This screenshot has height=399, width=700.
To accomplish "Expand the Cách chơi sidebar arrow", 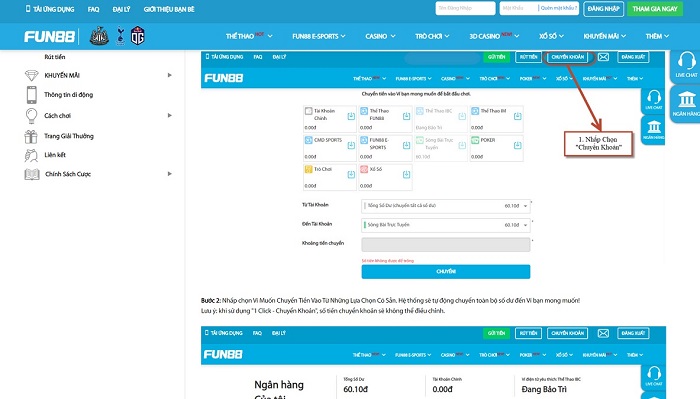I will tap(170, 115).
